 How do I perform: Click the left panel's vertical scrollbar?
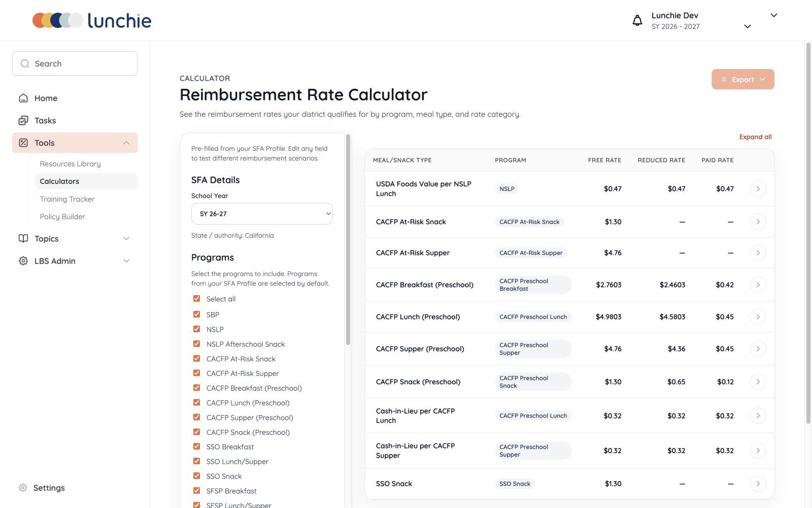tap(348, 239)
